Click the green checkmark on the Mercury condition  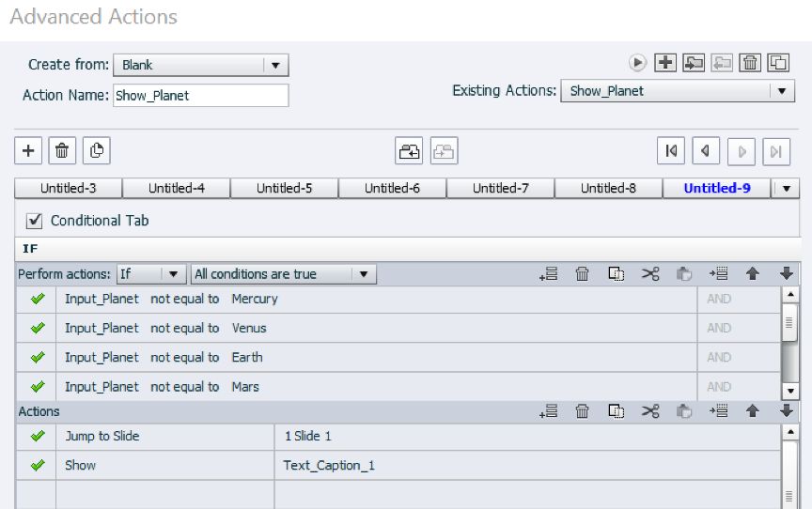38,300
